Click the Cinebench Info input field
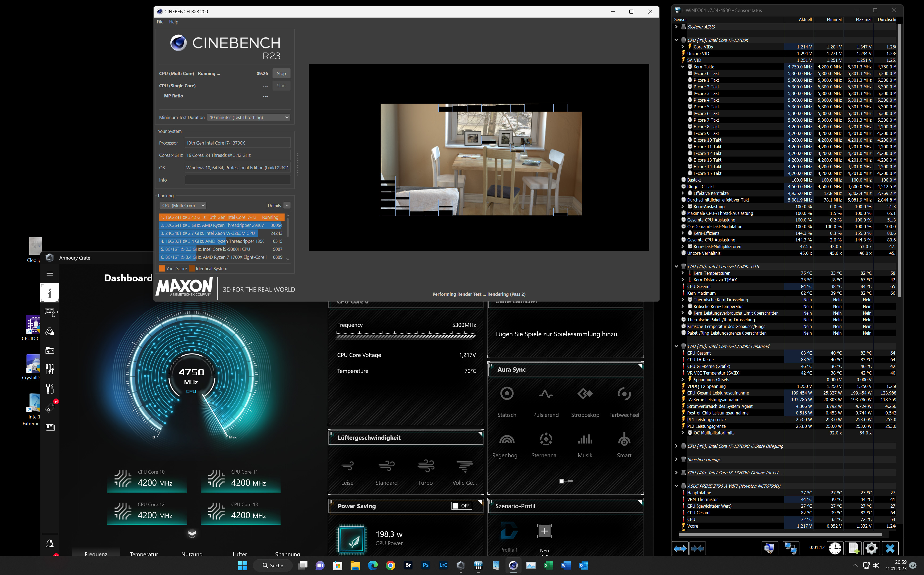The height and width of the screenshot is (575, 924). point(238,180)
